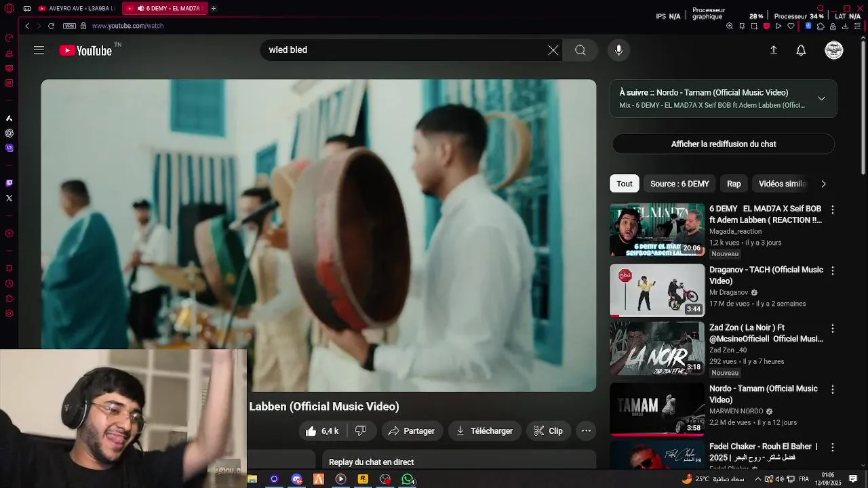Open the tab islands workspace icon

click(27, 8)
